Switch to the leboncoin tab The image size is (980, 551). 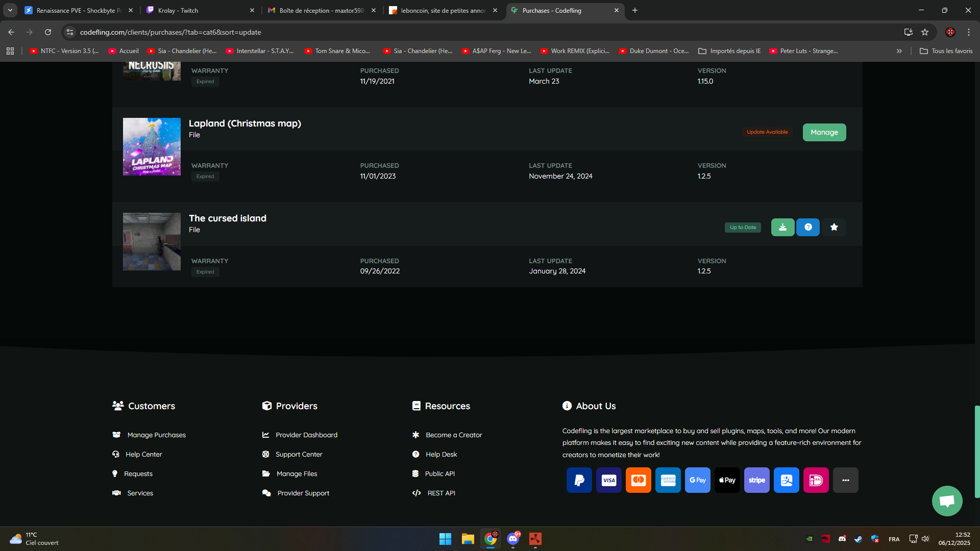(442, 10)
